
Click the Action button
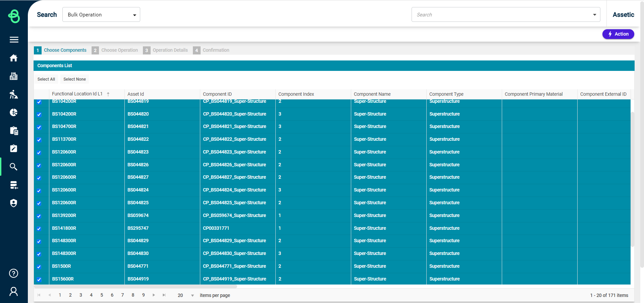[618, 34]
